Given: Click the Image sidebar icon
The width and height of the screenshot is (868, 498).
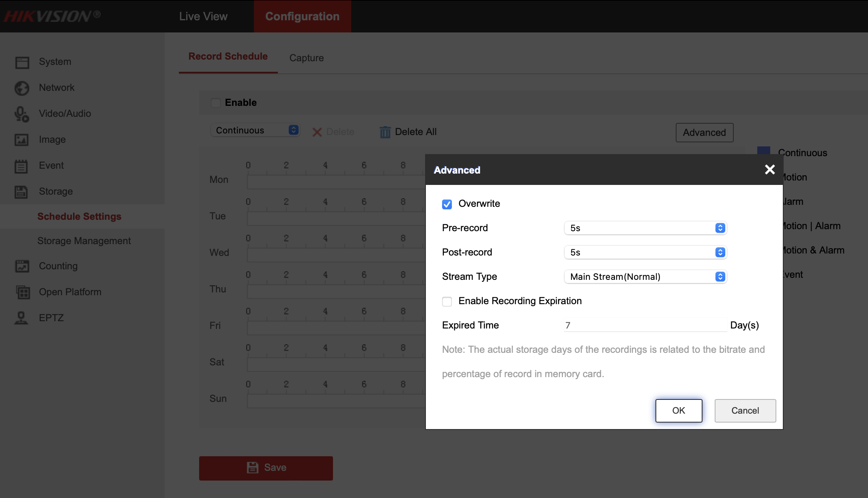Looking at the screenshot, I should click(21, 139).
